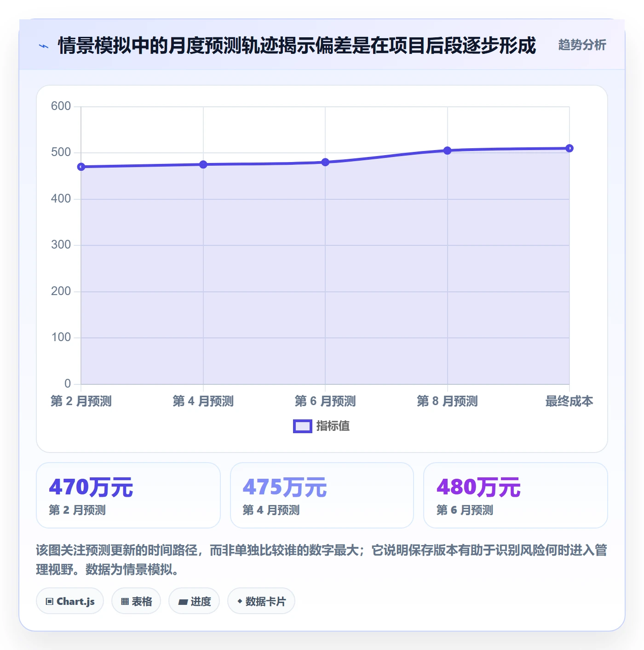Click the 200 y-axis label
The height and width of the screenshot is (650, 644).
[61, 291]
